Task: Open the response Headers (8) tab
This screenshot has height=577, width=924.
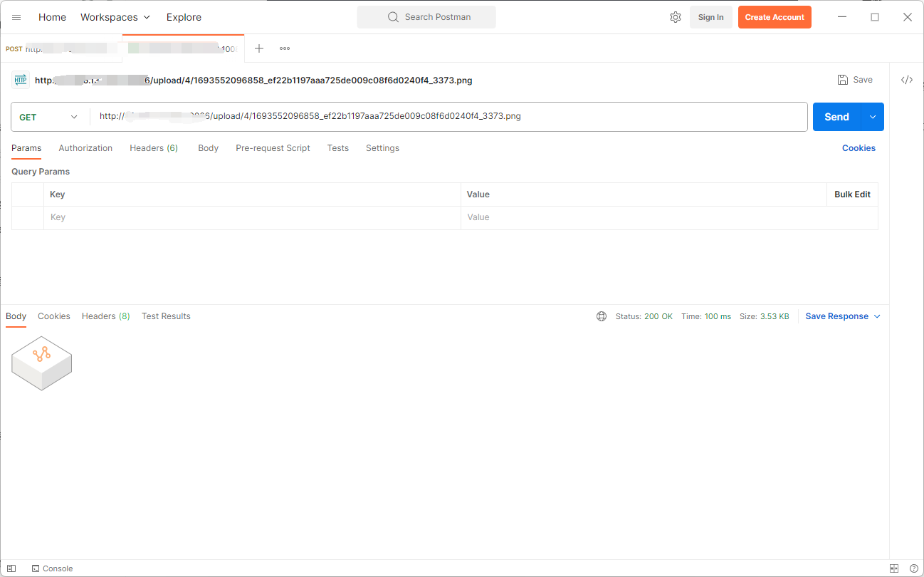Action: click(x=106, y=316)
